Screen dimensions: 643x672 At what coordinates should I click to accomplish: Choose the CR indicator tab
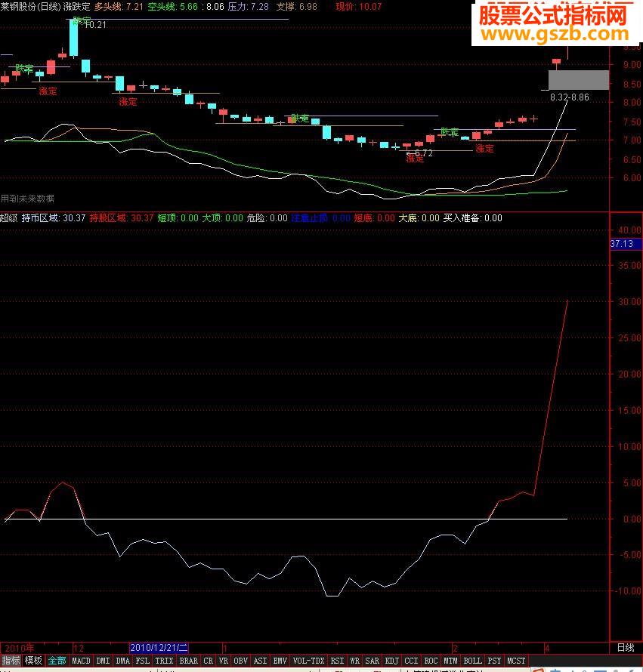(208, 661)
